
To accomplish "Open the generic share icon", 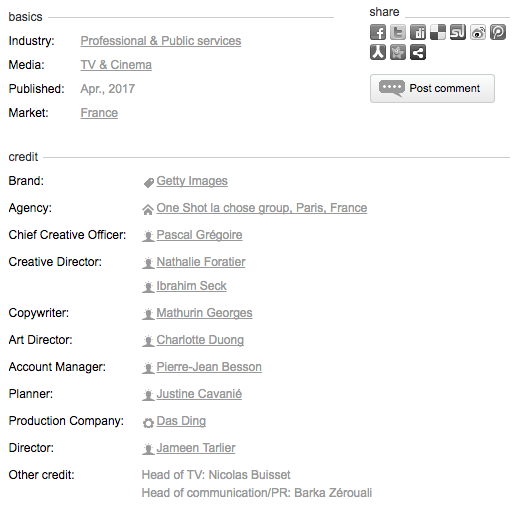I will (418, 52).
